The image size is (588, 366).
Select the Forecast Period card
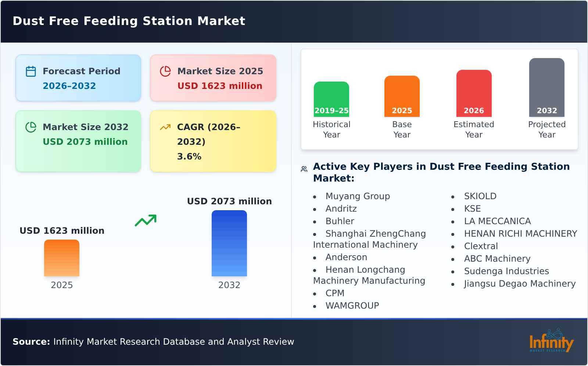tap(78, 78)
